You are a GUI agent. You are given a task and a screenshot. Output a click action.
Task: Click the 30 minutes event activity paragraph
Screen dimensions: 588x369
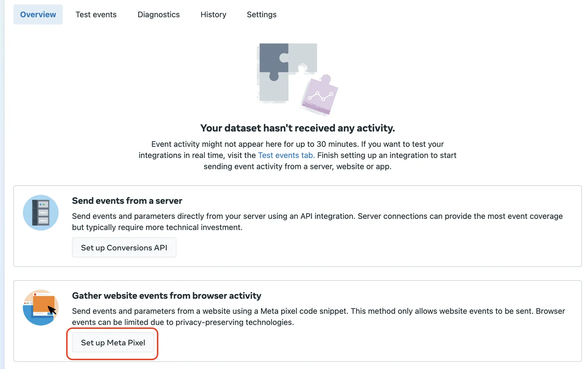coord(298,155)
